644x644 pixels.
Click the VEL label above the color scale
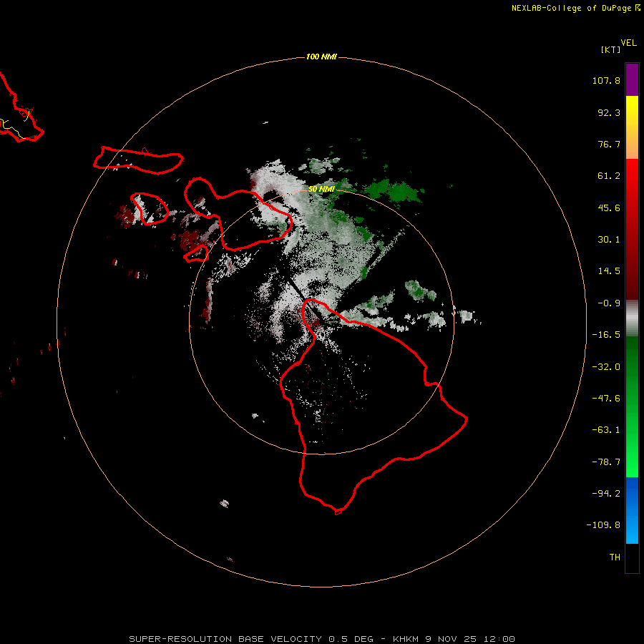pos(628,43)
